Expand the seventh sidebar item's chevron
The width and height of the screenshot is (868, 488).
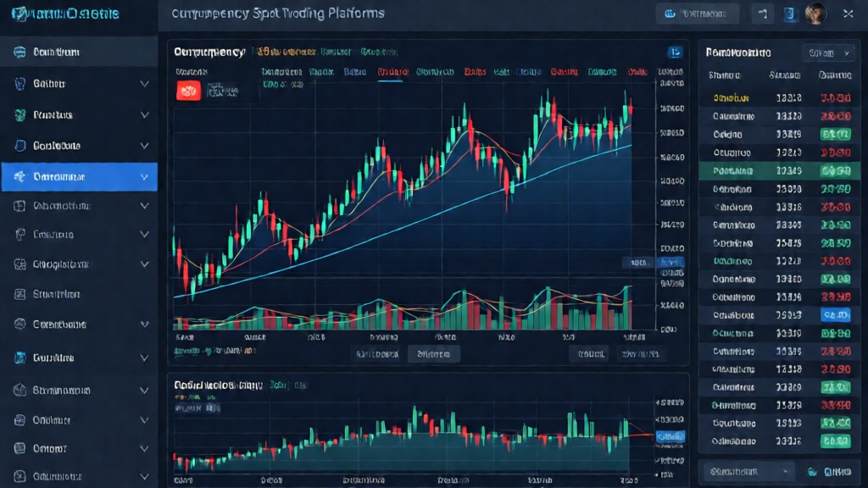[144, 235]
